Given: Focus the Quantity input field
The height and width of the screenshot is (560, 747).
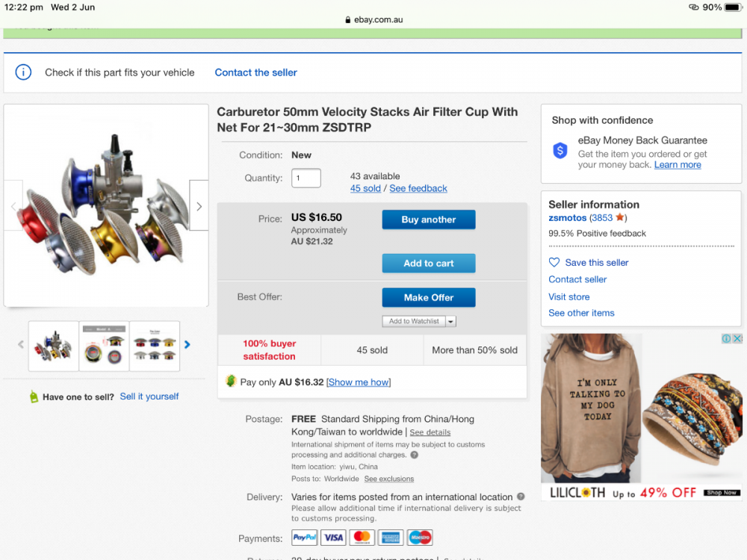Looking at the screenshot, I should 306,178.
